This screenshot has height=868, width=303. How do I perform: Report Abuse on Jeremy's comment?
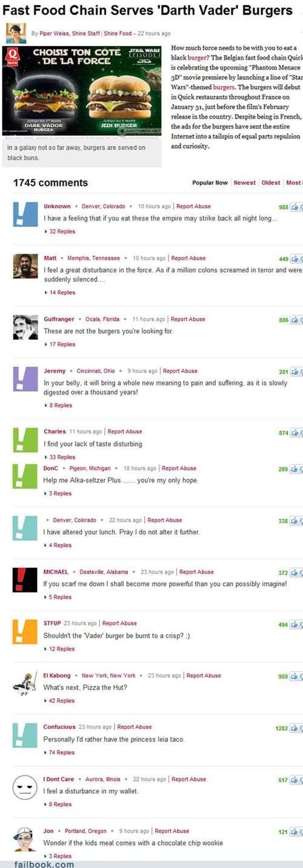pos(179,371)
